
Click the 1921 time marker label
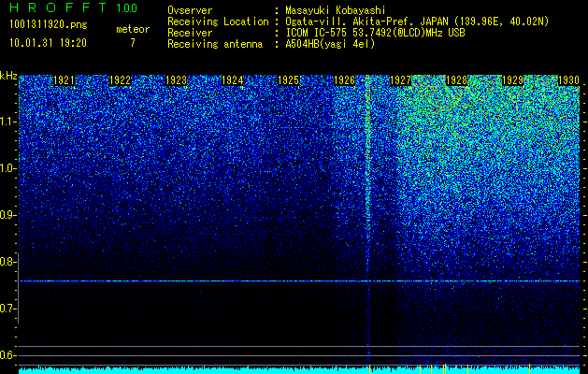(64, 80)
